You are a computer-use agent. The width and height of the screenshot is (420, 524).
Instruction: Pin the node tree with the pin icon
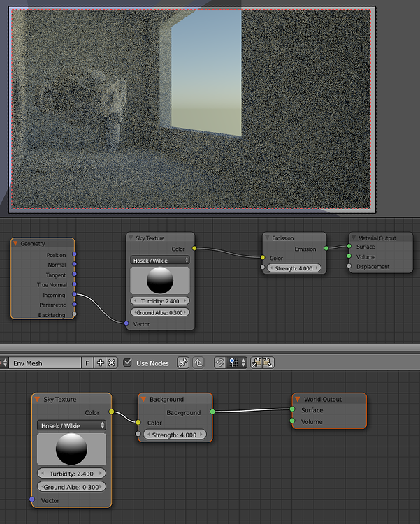[x=183, y=363]
